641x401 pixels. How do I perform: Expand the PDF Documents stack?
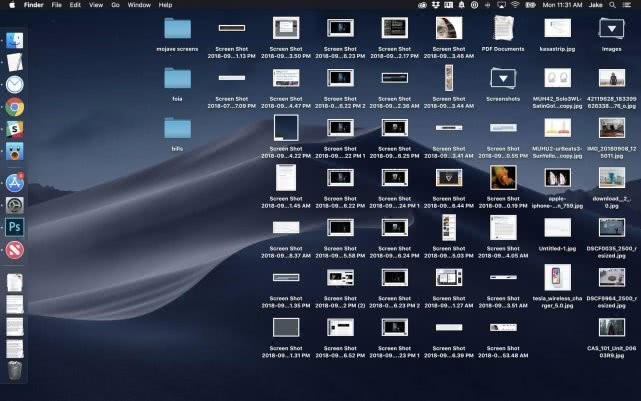[503, 28]
